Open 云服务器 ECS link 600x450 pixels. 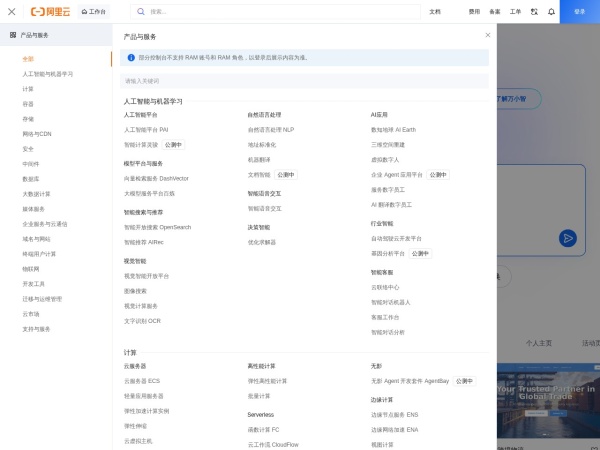142,381
